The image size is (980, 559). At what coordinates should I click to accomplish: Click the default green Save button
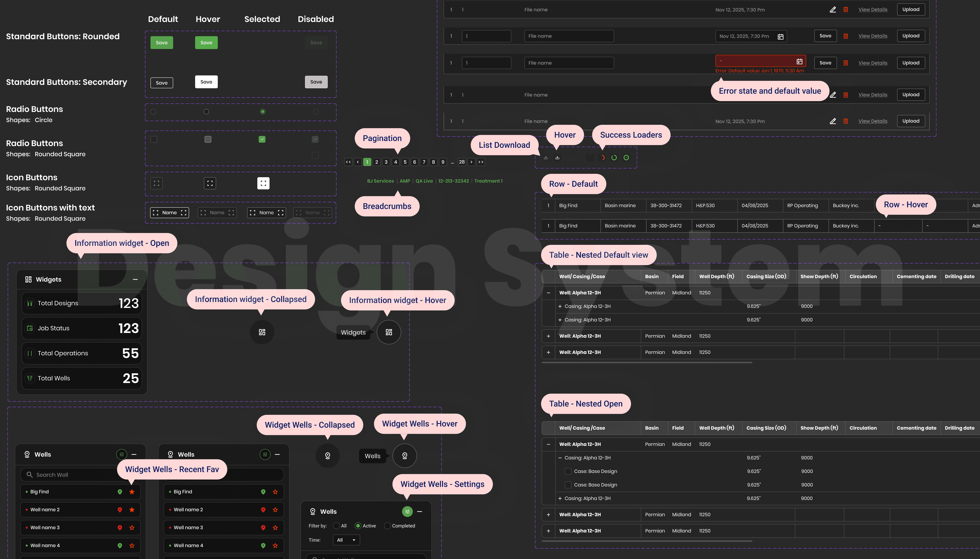point(162,43)
